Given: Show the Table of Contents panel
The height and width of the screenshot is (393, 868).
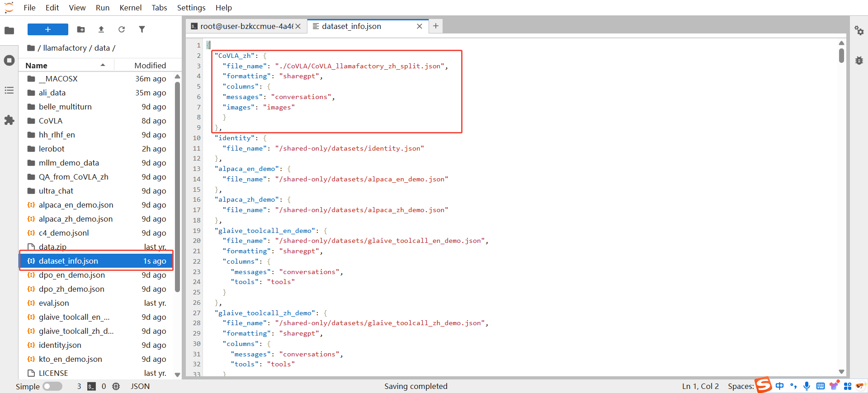Looking at the screenshot, I should pos(9,90).
